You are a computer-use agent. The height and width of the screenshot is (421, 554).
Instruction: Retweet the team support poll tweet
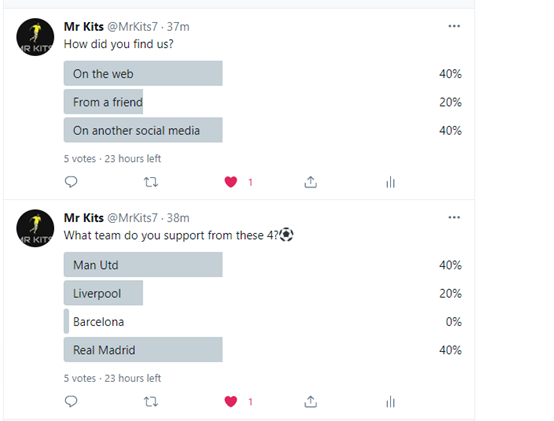[x=151, y=402]
